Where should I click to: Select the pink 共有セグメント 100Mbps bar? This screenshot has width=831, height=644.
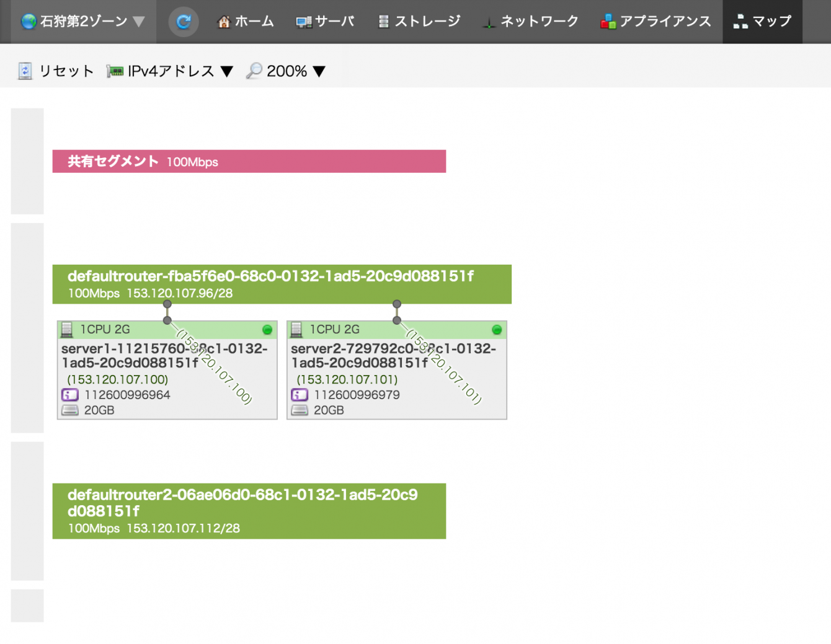[249, 161]
